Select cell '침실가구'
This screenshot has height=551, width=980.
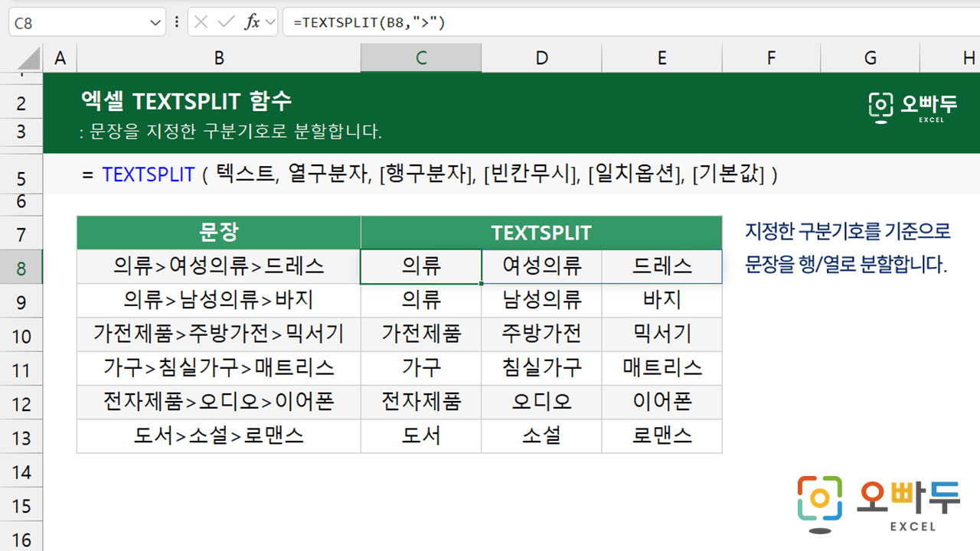click(x=542, y=368)
